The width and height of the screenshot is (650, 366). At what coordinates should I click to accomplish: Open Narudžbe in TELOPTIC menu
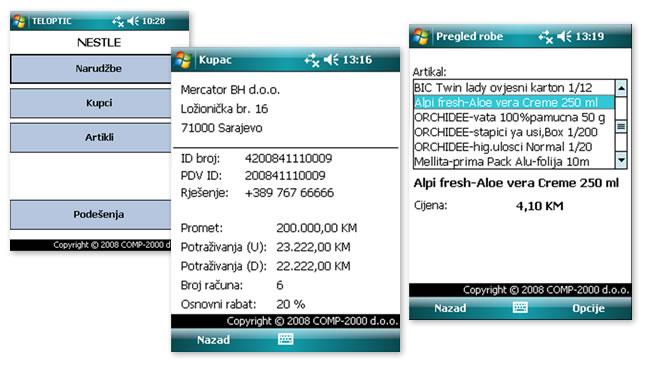91,69
